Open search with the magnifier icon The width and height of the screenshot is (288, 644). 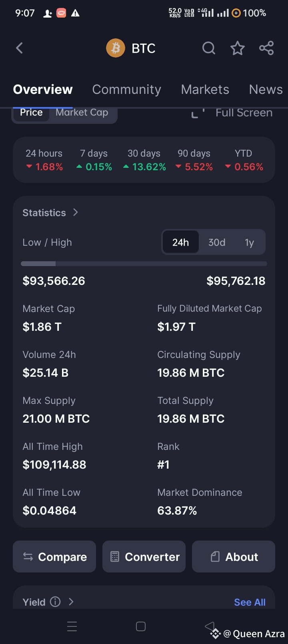tap(208, 48)
